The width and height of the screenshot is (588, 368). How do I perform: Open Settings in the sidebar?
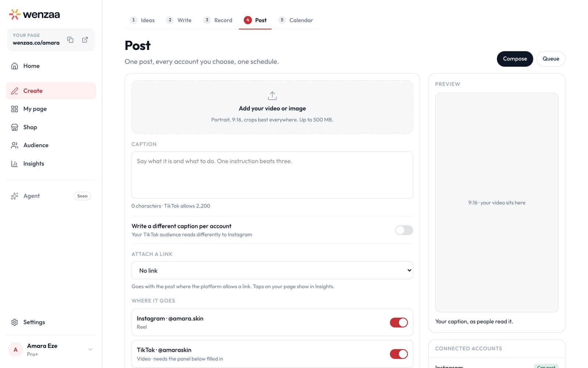click(51, 322)
